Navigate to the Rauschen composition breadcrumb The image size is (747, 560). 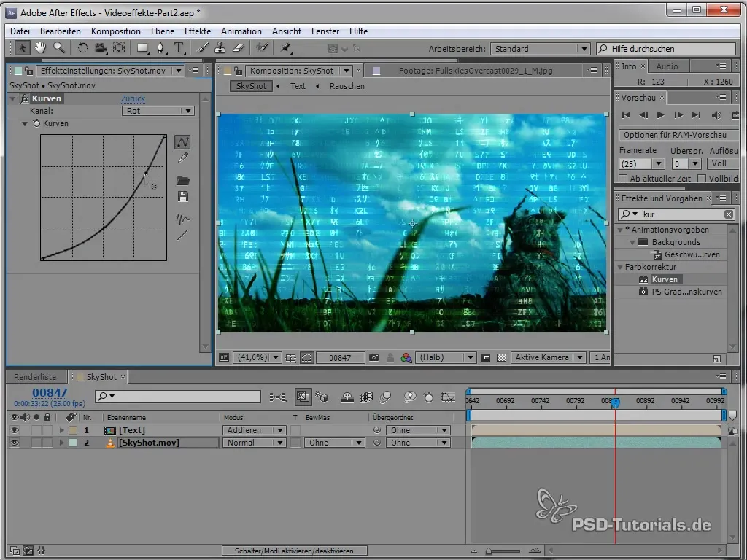coord(347,86)
